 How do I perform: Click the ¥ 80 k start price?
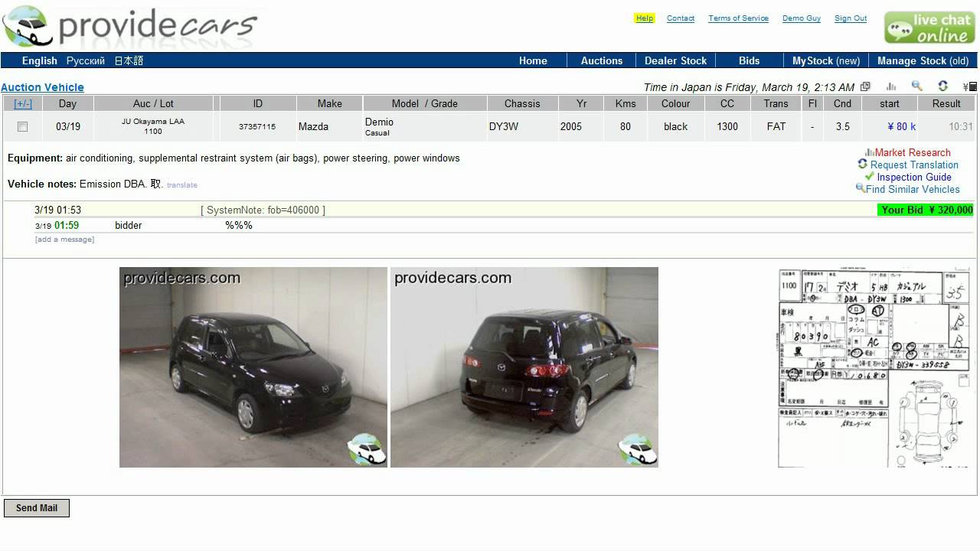click(x=902, y=127)
